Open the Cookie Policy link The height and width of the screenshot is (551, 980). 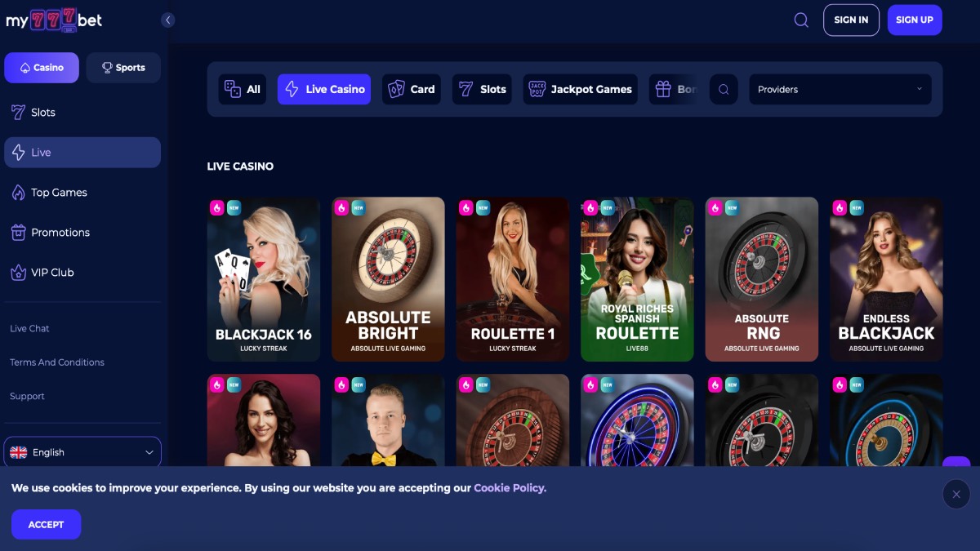point(510,488)
